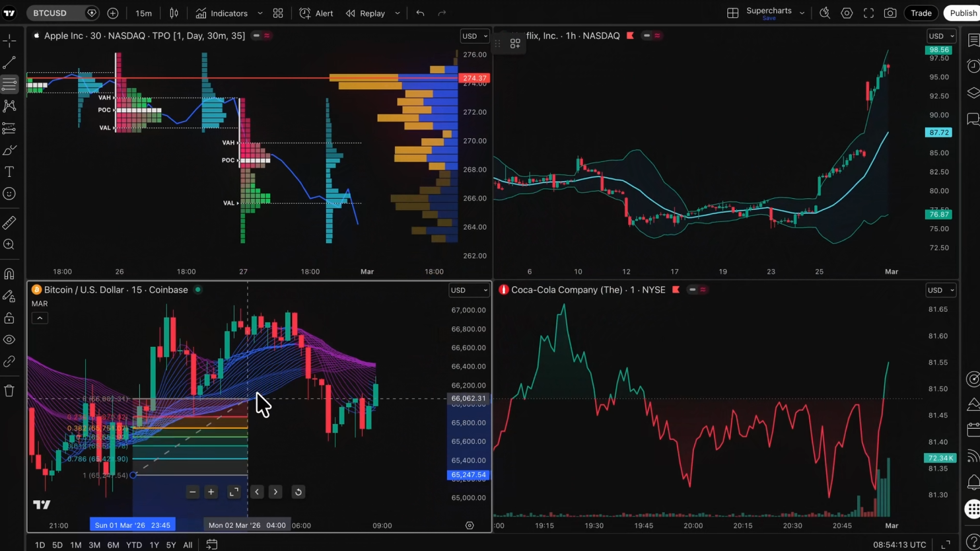Expand the Supercharts layout dropdown arrow
The width and height of the screenshot is (980, 551).
802,13
